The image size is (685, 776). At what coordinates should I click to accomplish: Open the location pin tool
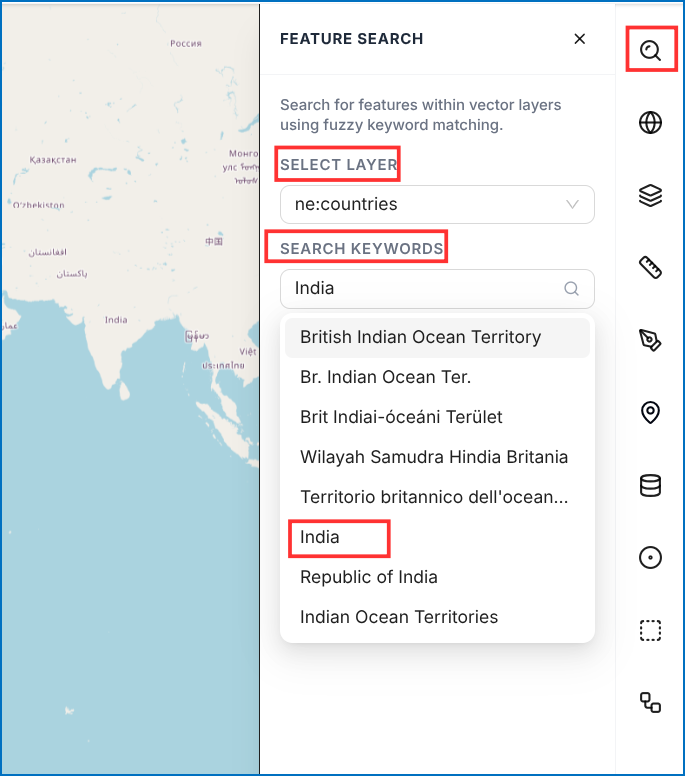650,413
